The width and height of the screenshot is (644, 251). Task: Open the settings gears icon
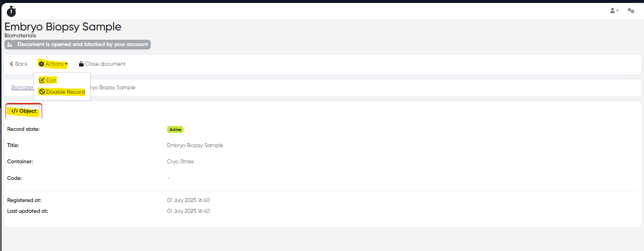(x=631, y=10)
